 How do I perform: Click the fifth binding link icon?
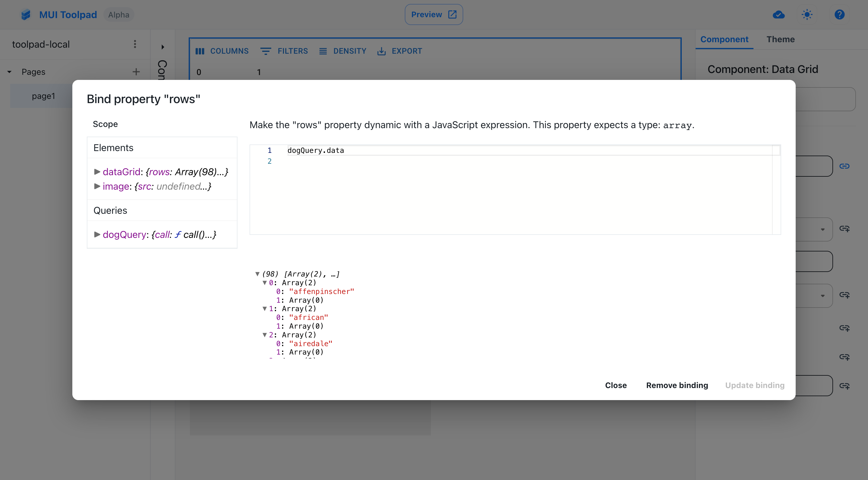point(844,357)
